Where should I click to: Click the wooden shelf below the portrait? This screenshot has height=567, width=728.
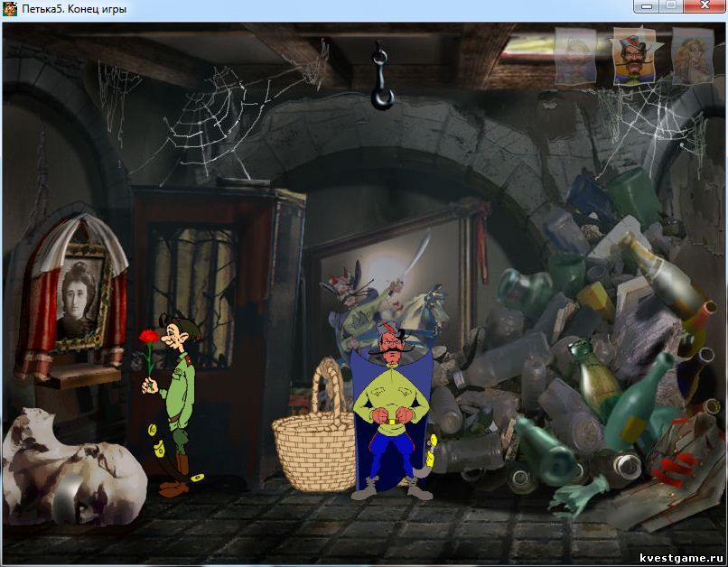[x=79, y=376]
